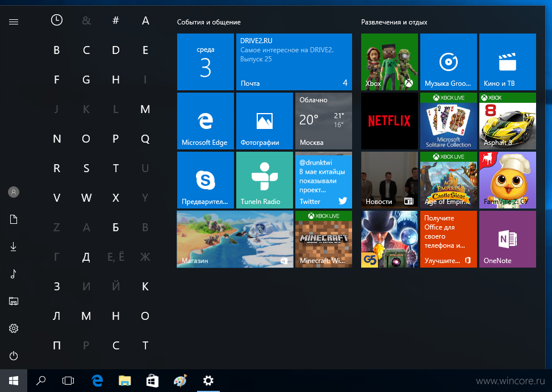Viewport: 552px width, 392px height.
Task: Open Documents from the Start left rail
Action: tap(14, 219)
